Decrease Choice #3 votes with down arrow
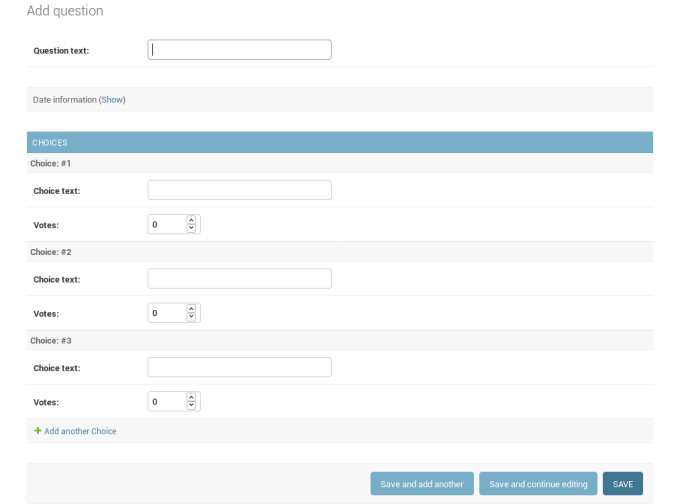Screen dimensions: 676x504 pyautogui.click(x=191, y=406)
